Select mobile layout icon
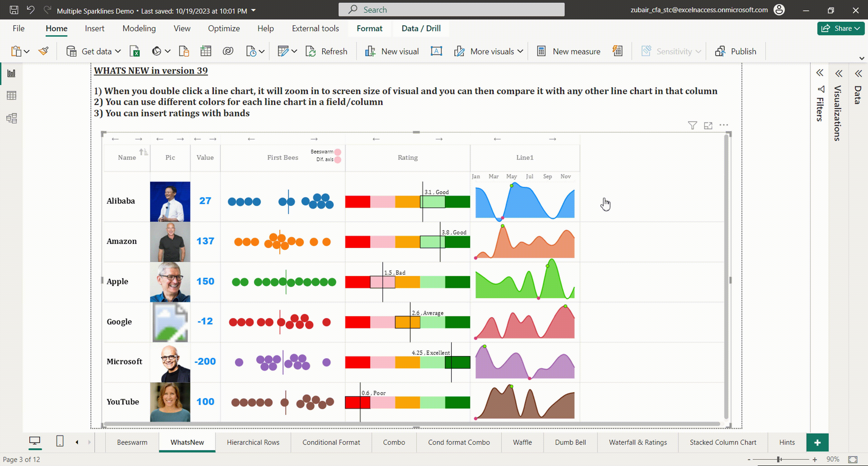Viewport: 868px width, 466px height. [60, 441]
